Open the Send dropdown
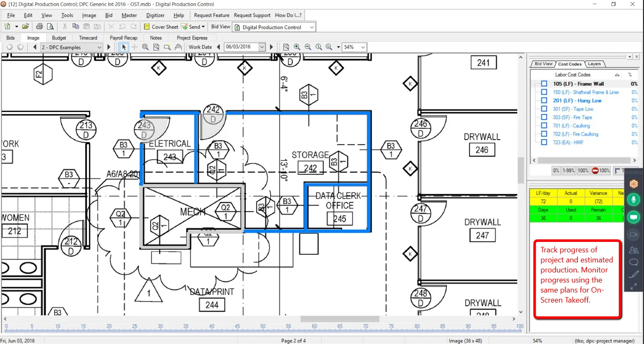This screenshot has width=644, height=344. (203, 27)
